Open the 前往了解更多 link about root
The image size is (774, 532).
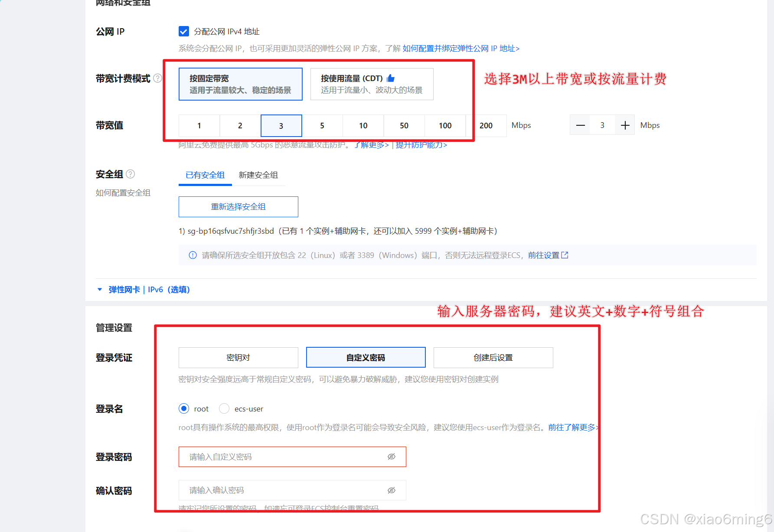(x=573, y=428)
